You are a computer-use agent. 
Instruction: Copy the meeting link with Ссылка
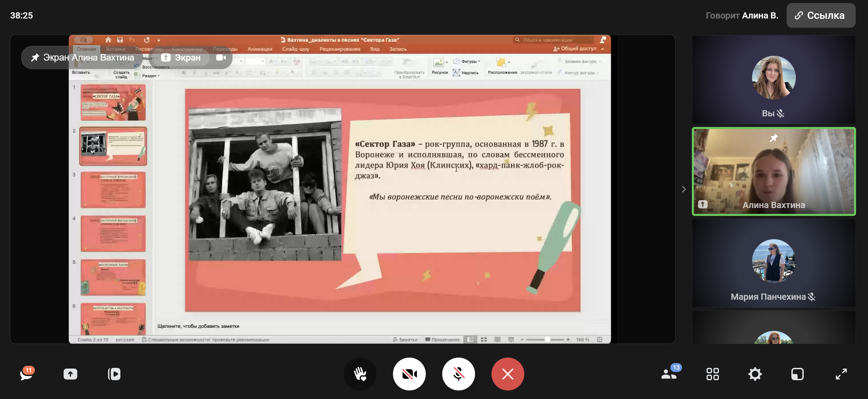[x=821, y=15]
